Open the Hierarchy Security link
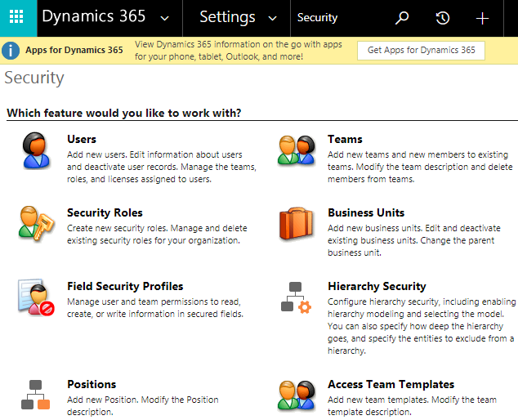The width and height of the screenshot is (518, 420). [x=377, y=286]
